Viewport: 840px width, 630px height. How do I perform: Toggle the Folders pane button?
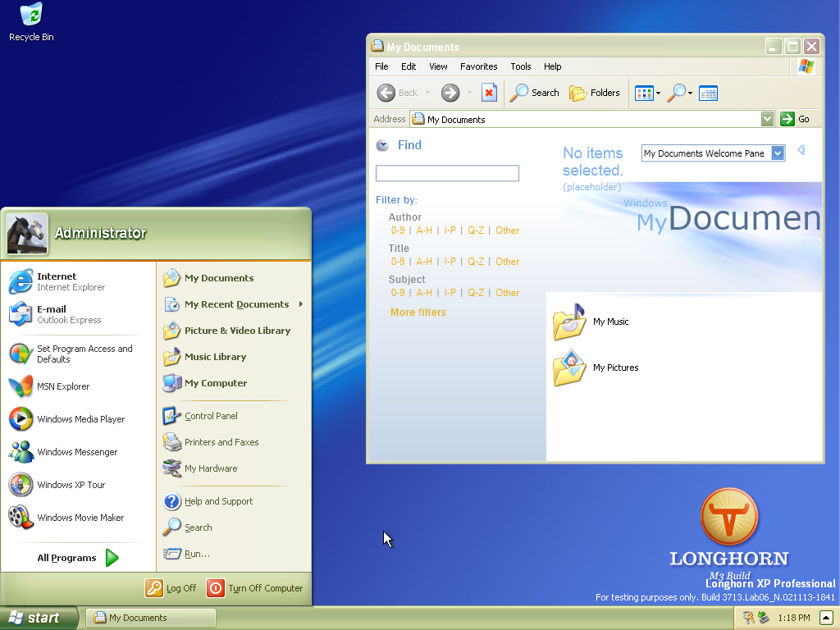tap(595, 93)
